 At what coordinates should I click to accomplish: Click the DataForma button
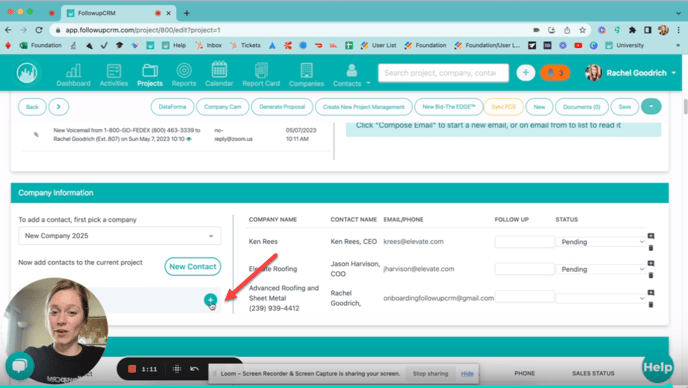172,107
